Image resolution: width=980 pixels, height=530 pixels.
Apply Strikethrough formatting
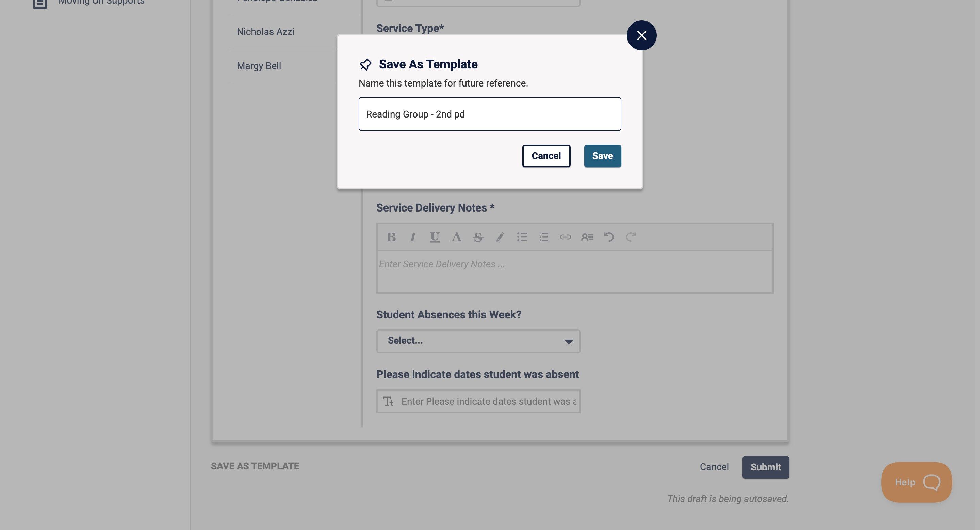coord(478,237)
